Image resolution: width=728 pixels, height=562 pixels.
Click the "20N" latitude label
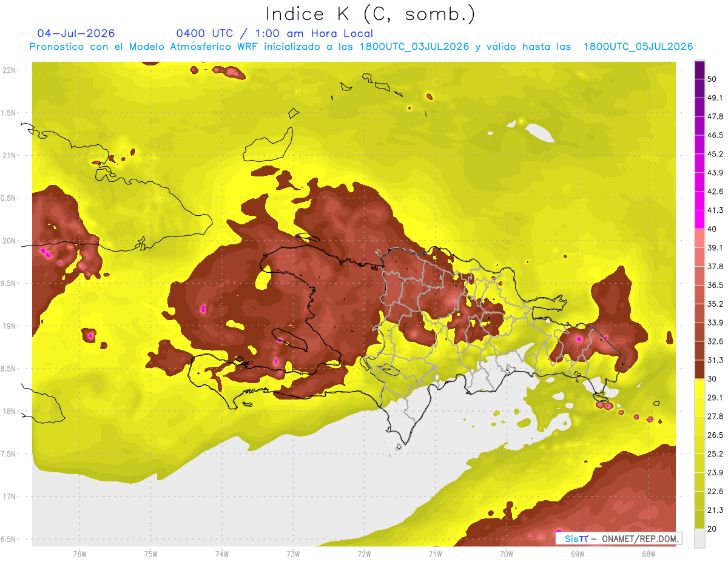point(9,241)
